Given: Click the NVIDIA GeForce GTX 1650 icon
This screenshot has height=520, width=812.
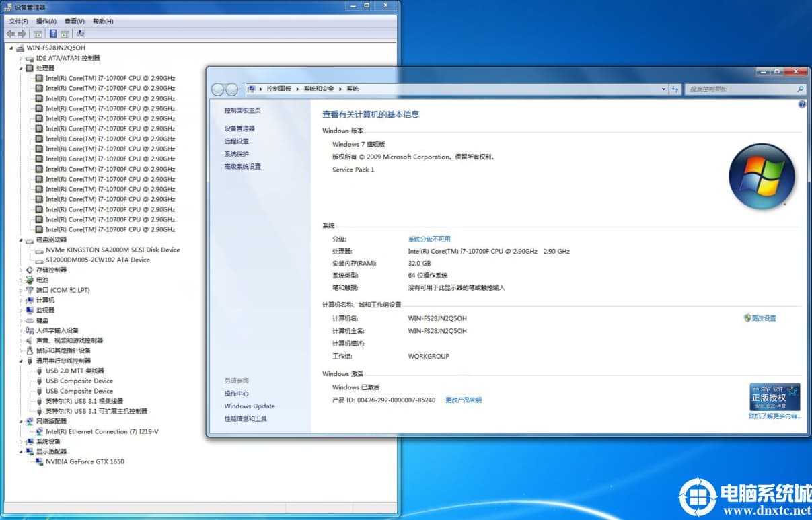Looking at the screenshot, I should pyautogui.click(x=39, y=461).
